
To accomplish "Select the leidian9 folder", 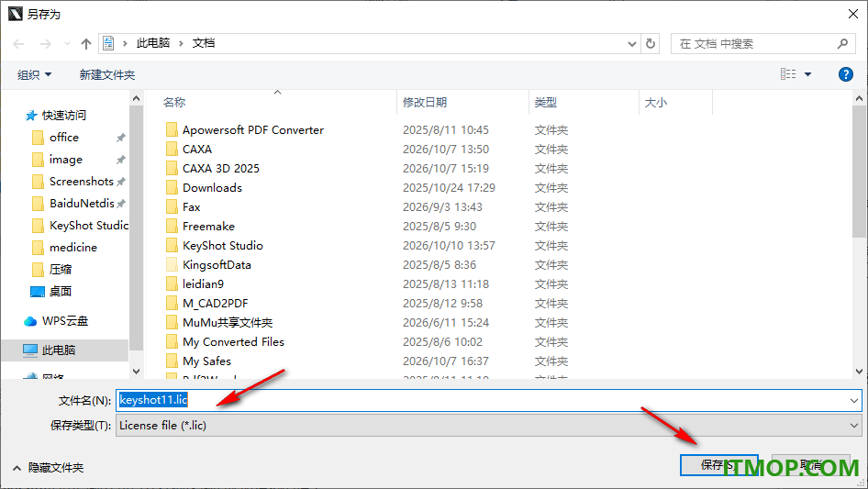I will click(203, 284).
